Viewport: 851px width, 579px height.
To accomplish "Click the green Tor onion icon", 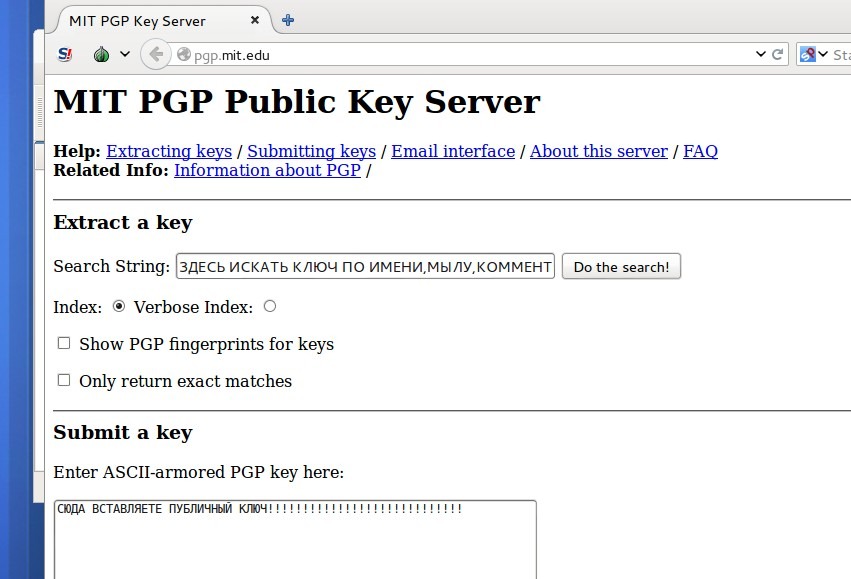I will [x=101, y=54].
